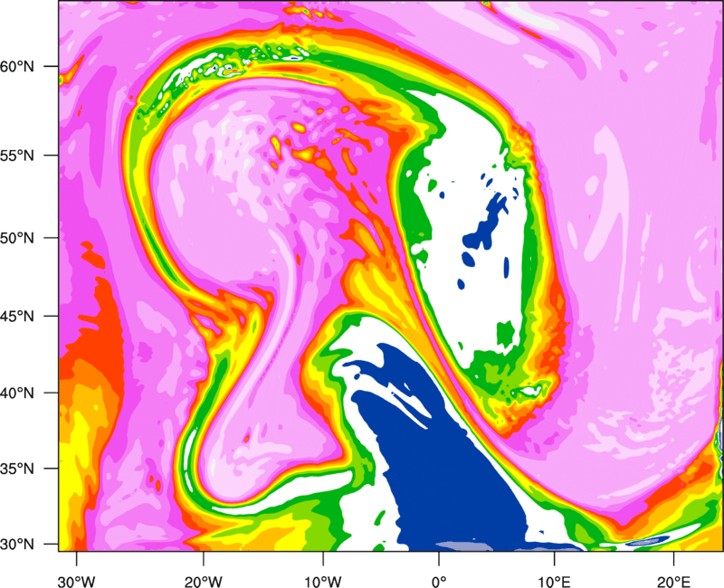
Task: Click the 50°N latitude label
Action: (x=17, y=238)
